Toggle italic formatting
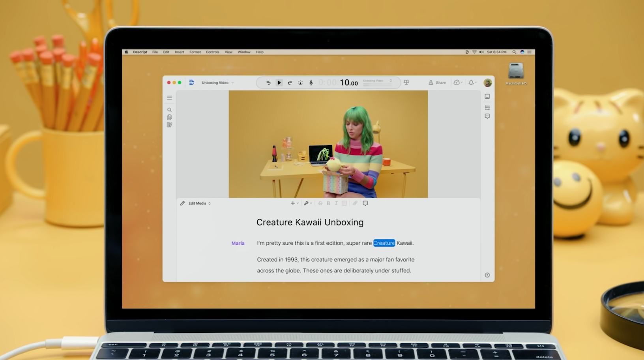The width and height of the screenshot is (644, 360). 336,203
